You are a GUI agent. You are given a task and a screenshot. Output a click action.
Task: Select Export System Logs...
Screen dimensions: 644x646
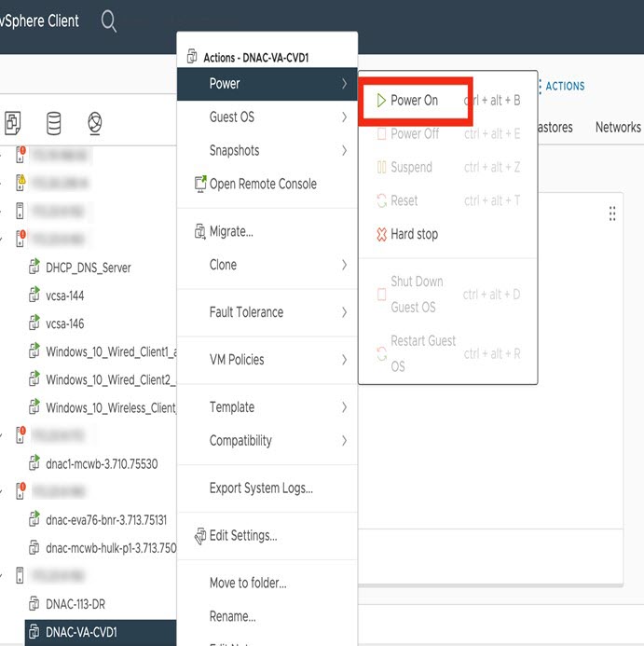click(x=267, y=488)
